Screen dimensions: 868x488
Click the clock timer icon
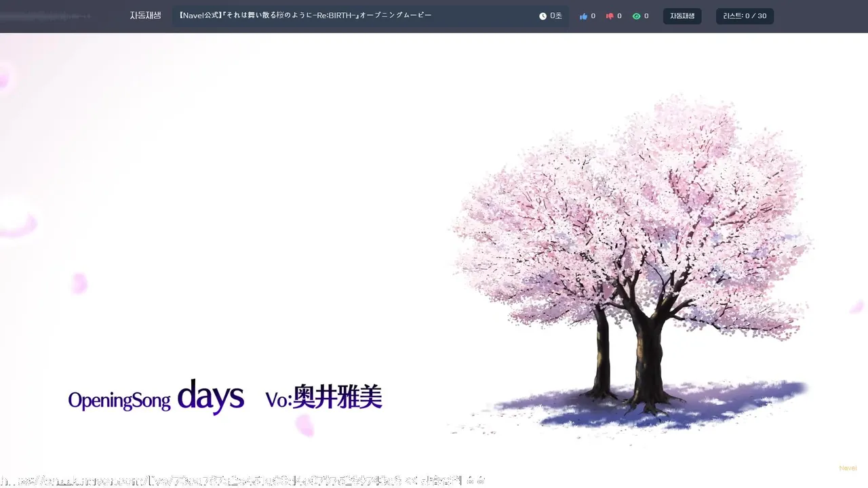pyautogui.click(x=542, y=16)
